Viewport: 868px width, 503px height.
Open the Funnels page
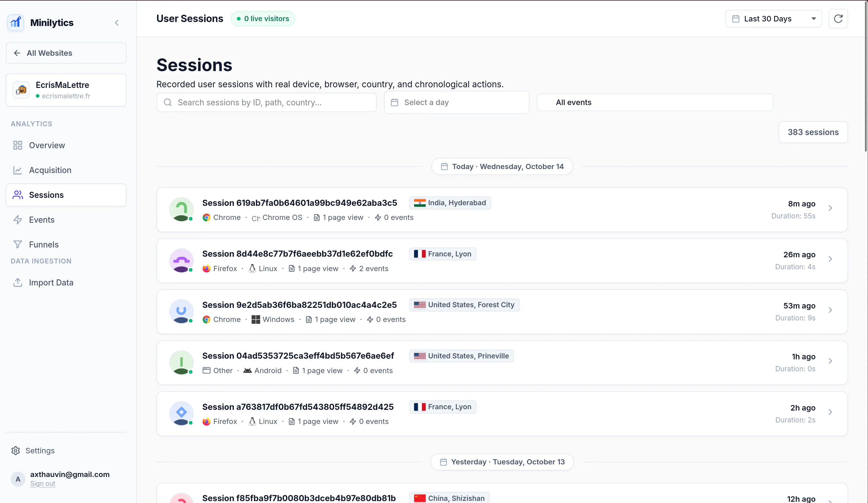coord(66,244)
